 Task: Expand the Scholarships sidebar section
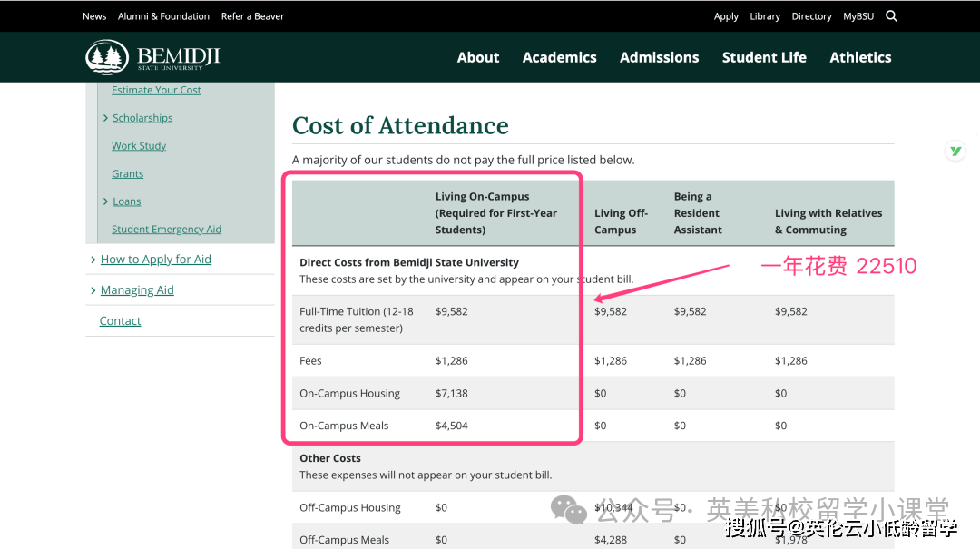(x=106, y=118)
